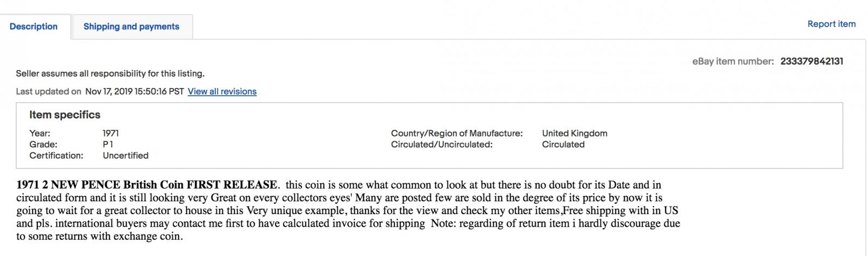The width and height of the screenshot is (868, 256).
Task: Click the Nov 17, 2019 last updated timestamp
Action: [x=135, y=91]
